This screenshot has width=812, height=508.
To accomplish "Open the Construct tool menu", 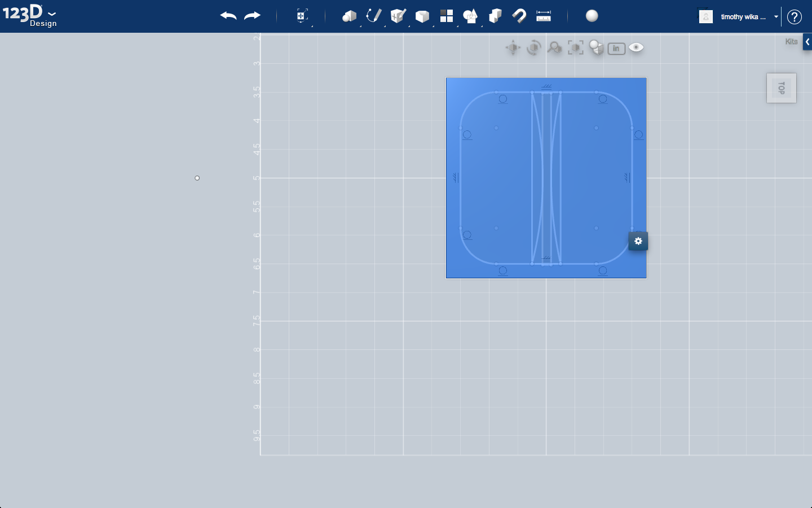I will click(398, 16).
